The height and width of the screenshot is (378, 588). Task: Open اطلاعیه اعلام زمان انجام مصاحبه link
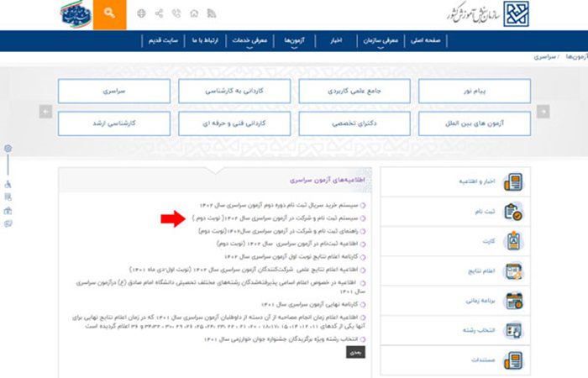click(218, 322)
